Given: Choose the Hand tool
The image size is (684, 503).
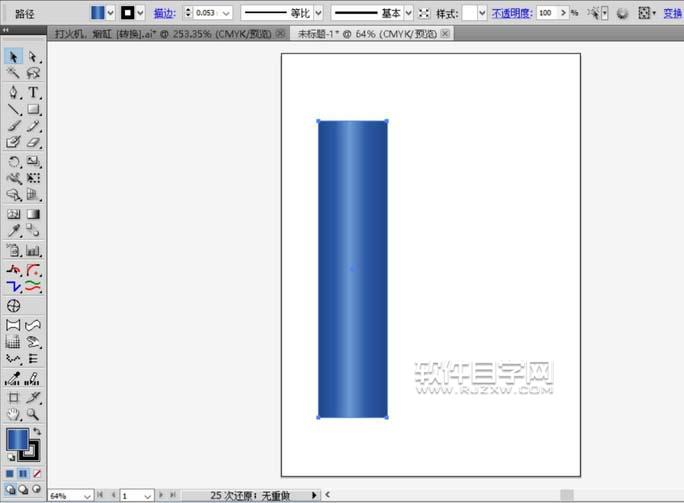Looking at the screenshot, I should coord(14,414).
